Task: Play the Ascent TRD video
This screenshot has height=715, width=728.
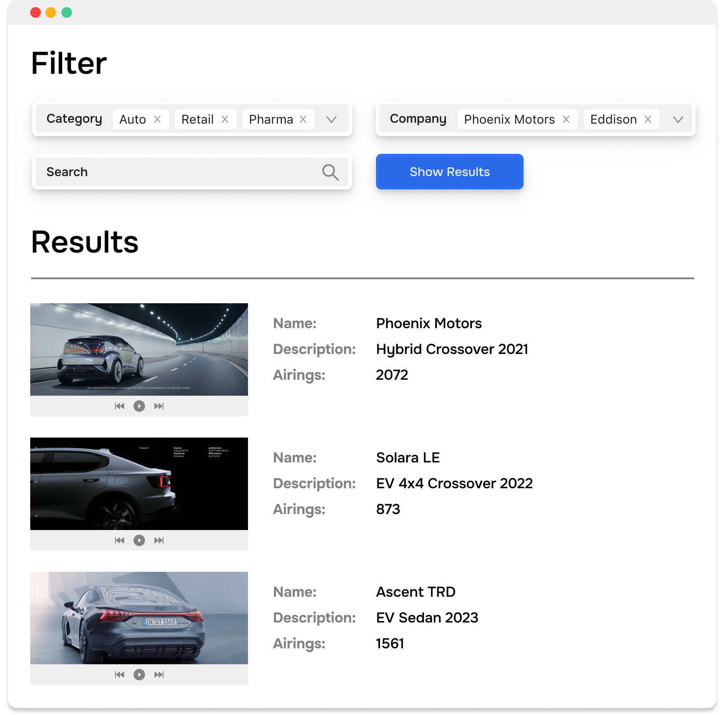Action: point(139,674)
